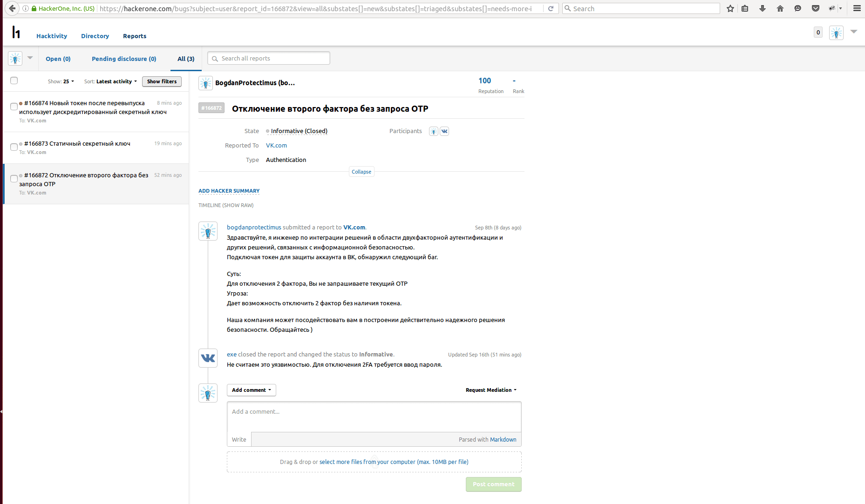Toggle the select-all reports checkbox
Viewport: 865px width, 504px height.
click(x=14, y=81)
